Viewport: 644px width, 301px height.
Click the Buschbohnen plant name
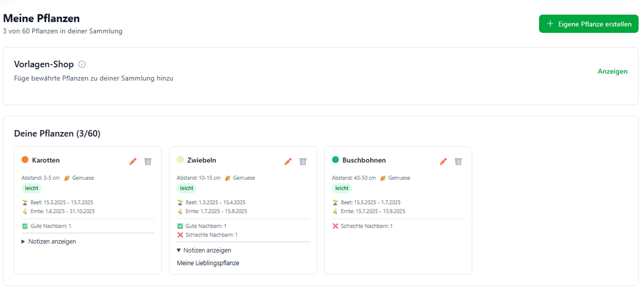(x=364, y=161)
